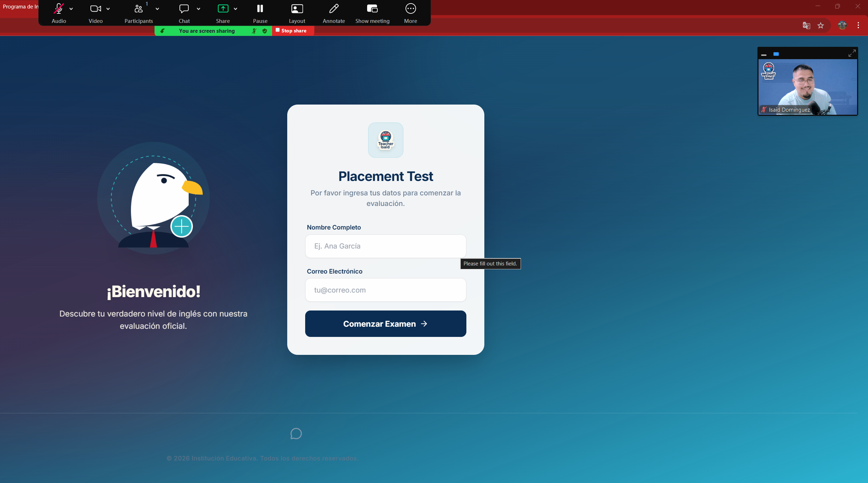Focus the Correo Electrónico email field
Image resolution: width=868 pixels, height=483 pixels.
[385, 290]
